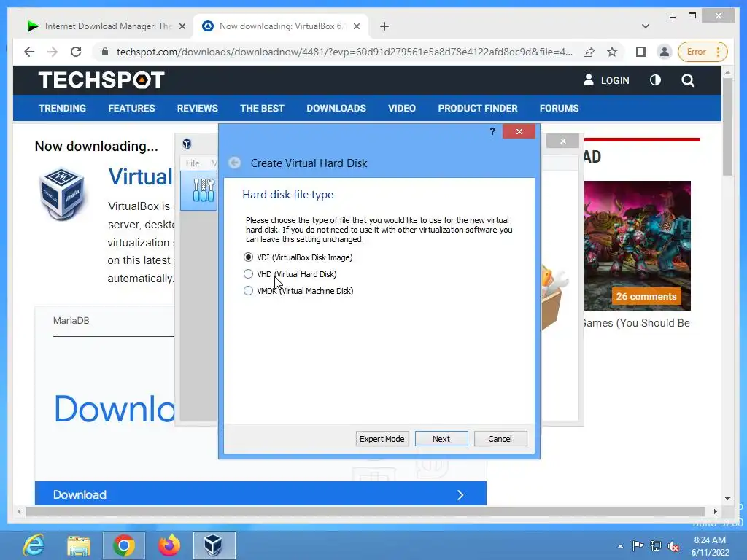Click the blue Download bar button
747x560 pixels.
(260, 494)
